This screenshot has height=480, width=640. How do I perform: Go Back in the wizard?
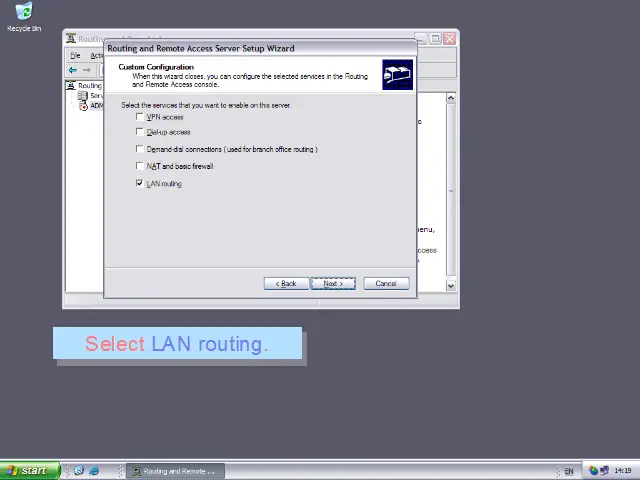tap(286, 284)
